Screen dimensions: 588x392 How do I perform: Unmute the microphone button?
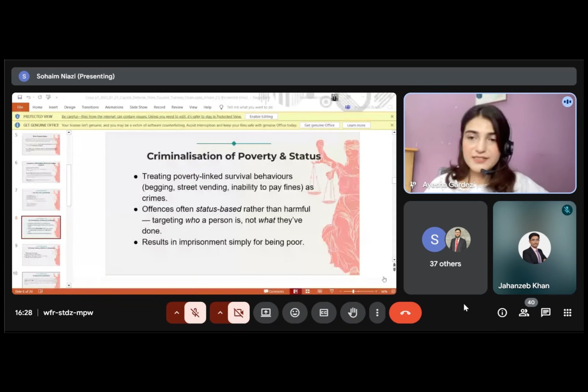click(195, 312)
